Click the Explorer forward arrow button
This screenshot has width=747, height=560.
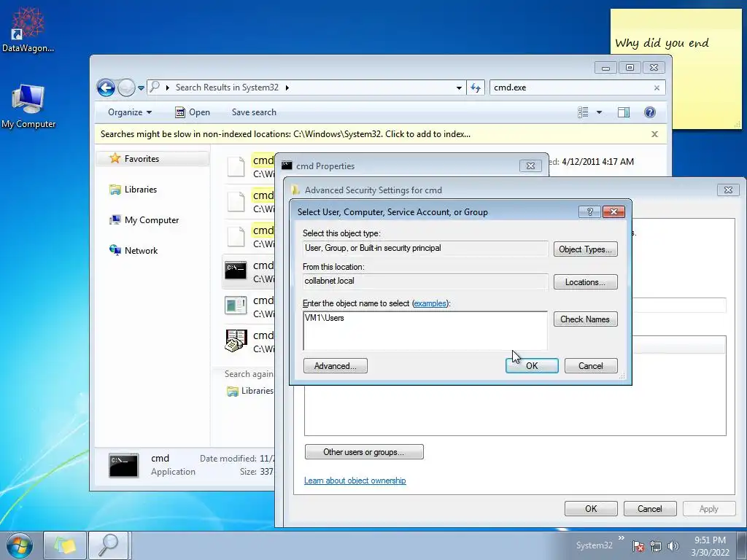click(126, 87)
